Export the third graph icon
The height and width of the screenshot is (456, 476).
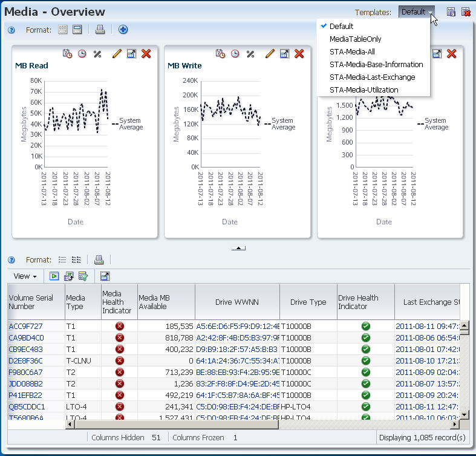coord(437,54)
